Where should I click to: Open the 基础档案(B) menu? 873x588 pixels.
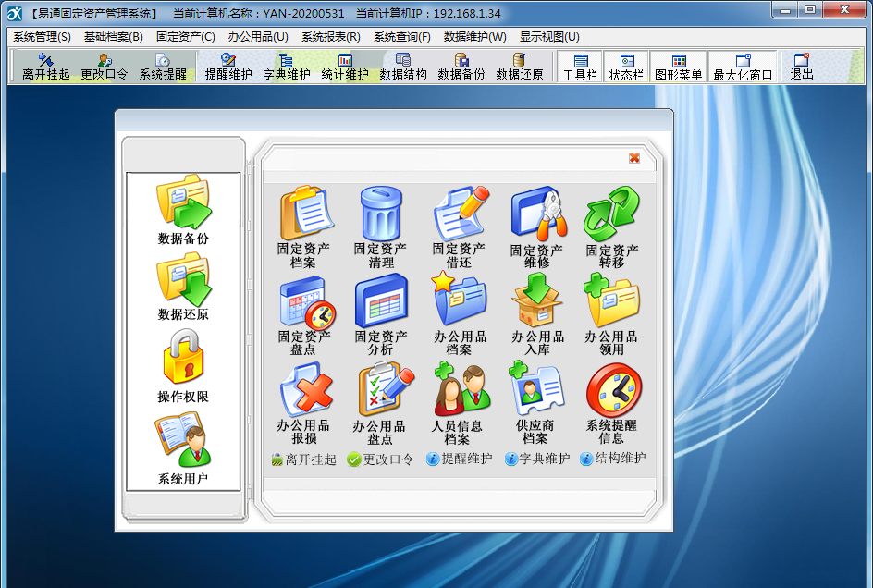coord(114,37)
